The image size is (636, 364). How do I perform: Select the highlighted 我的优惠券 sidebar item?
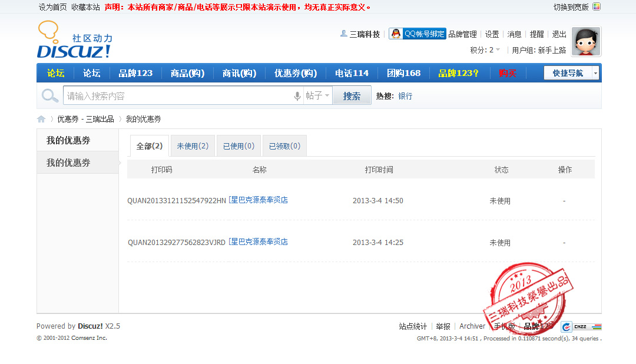point(78,163)
